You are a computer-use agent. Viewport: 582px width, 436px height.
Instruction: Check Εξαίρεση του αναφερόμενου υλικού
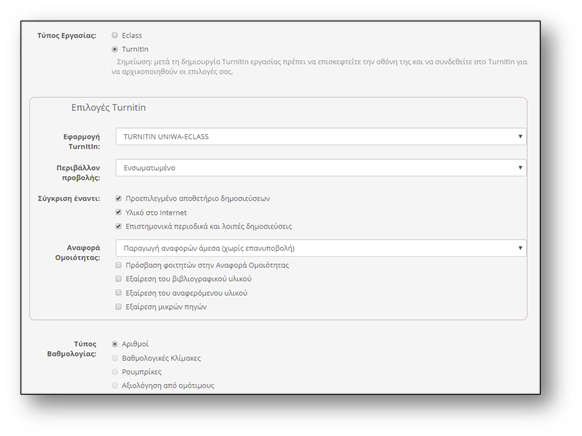(118, 293)
